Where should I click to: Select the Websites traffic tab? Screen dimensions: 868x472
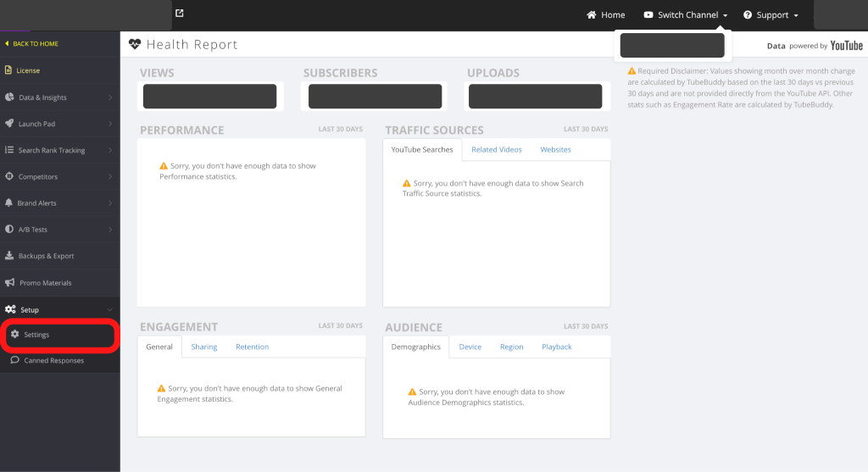[x=555, y=150]
